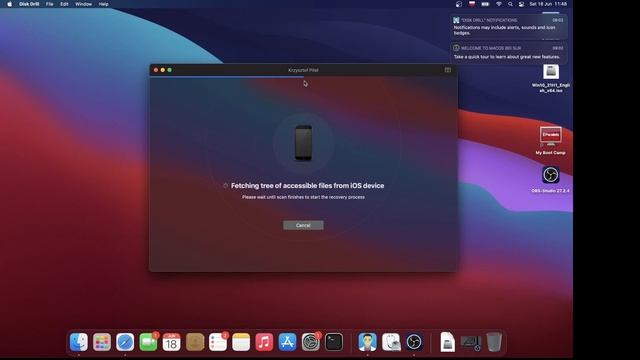Open the Window menu

tap(83, 4)
